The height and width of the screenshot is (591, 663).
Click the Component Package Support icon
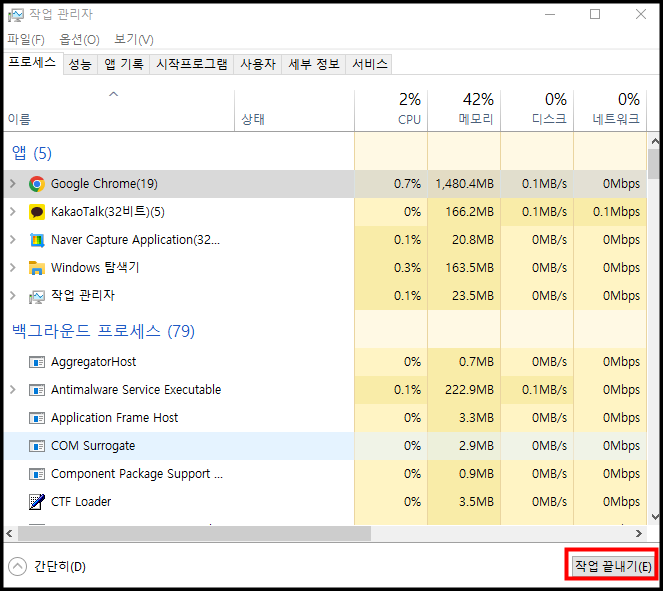point(37,474)
